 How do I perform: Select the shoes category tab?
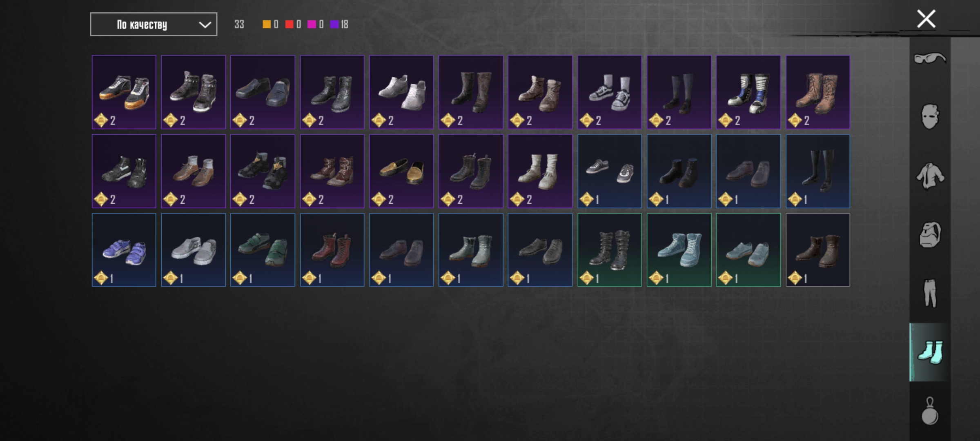point(930,352)
